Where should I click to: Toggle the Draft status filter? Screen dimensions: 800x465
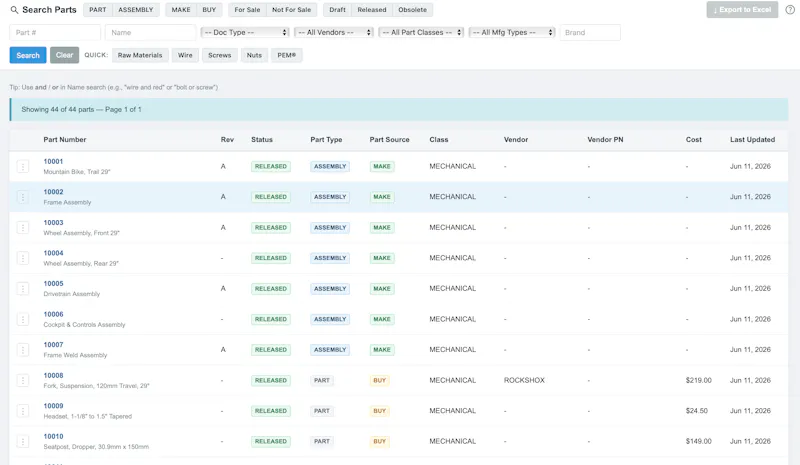337,10
